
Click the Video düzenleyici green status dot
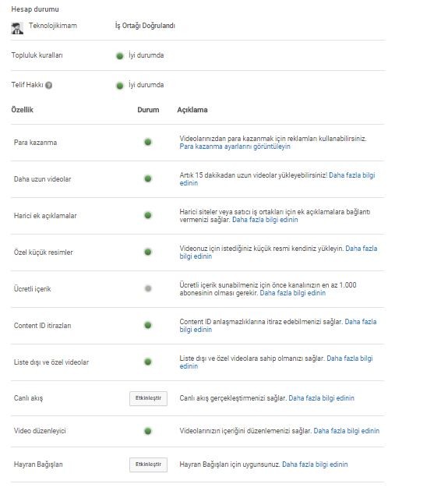tap(148, 431)
